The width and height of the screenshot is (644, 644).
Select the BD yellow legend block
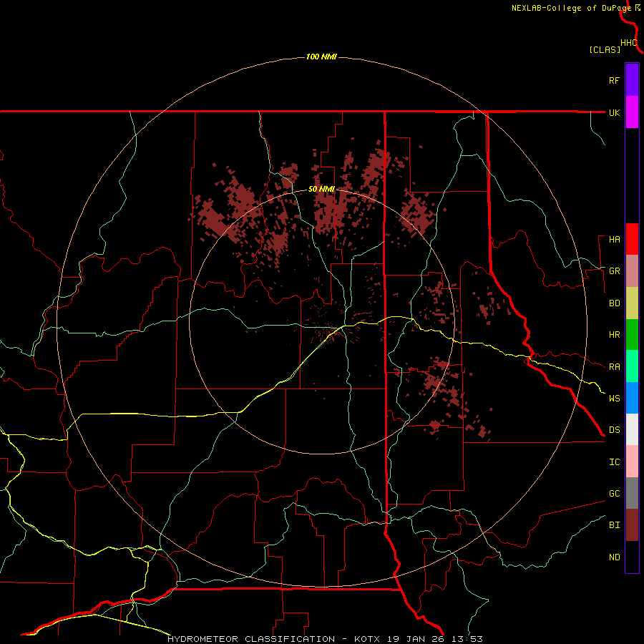(x=632, y=303)
